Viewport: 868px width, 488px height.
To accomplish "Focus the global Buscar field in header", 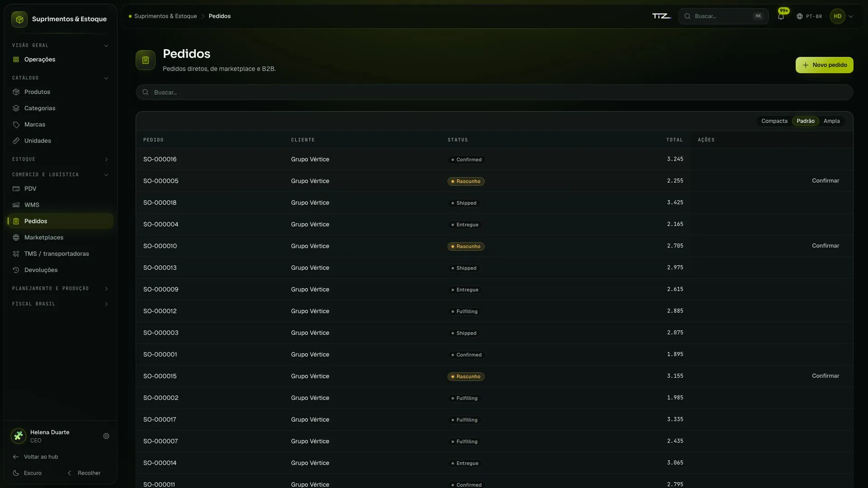I will 723,16.
